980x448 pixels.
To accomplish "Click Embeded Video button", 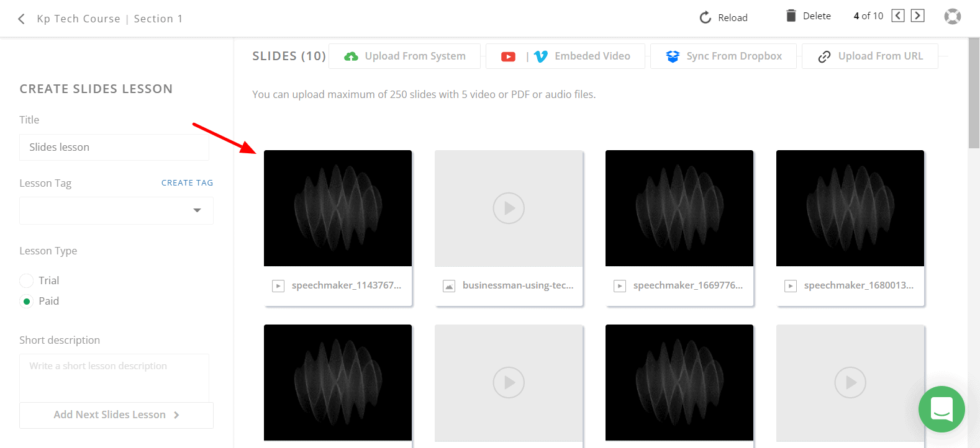I will click(565, 56).
